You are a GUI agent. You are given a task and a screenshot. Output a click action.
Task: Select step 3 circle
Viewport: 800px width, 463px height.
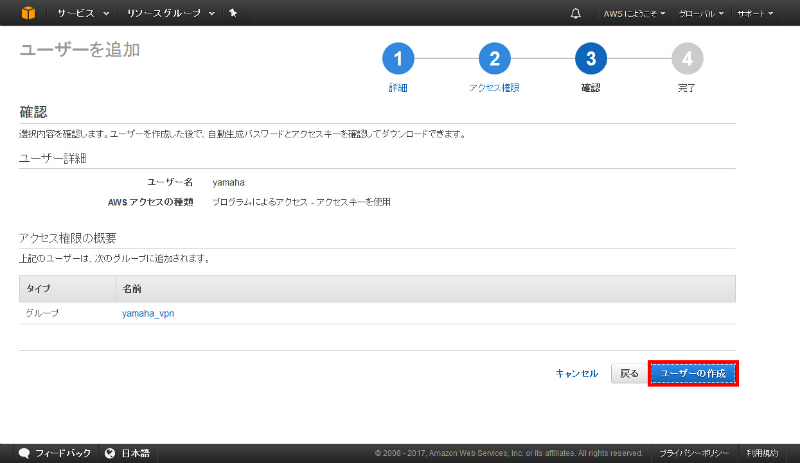591,58
